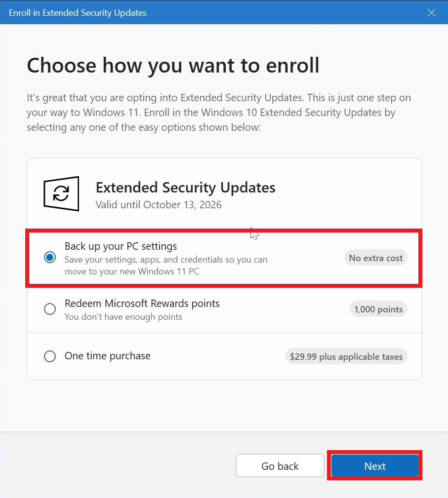The width and height of the screenshot is (448, 498).
Task: Click the 1,000 points badge
Action: coord(378,309)
